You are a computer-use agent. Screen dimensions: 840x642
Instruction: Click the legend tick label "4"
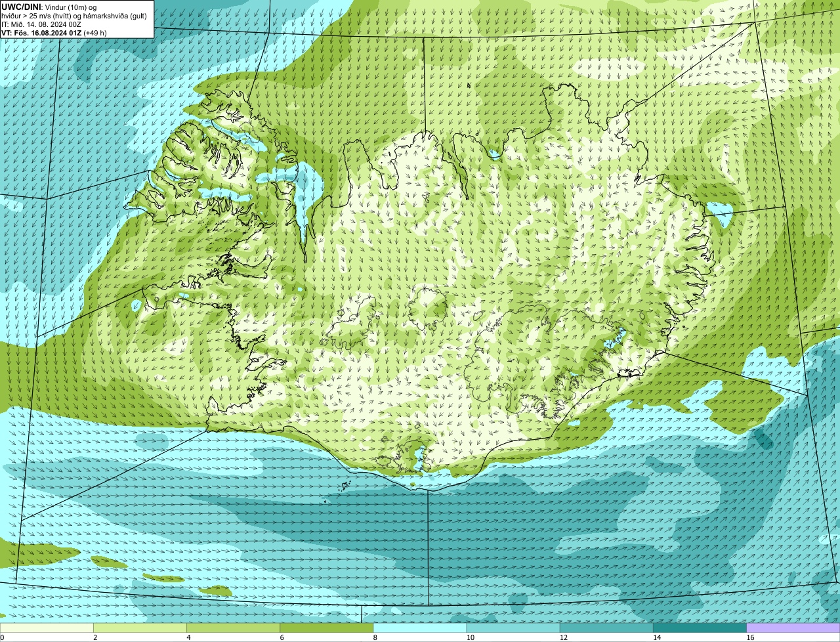click(188, 637)
